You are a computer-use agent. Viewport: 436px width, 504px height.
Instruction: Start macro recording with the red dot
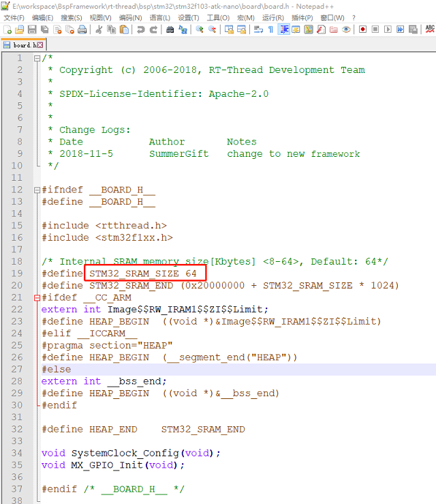[x=363, y=30]
